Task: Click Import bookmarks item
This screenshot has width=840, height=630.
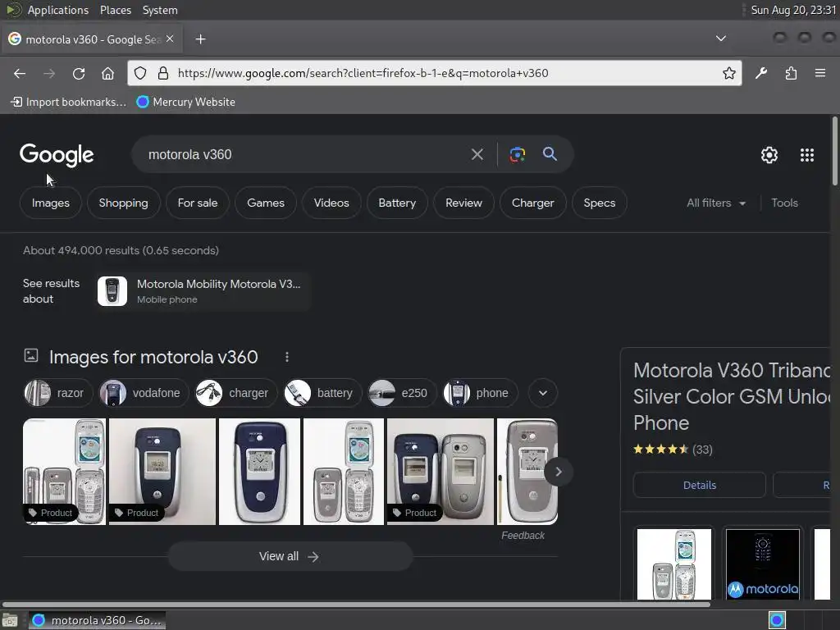Action: 69,102
